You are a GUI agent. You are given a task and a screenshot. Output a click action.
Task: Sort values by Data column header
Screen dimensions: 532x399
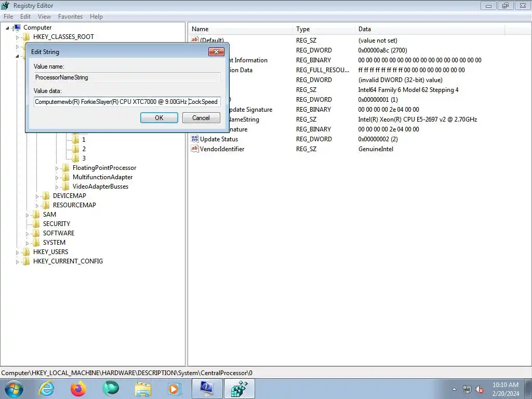(x=430, y=29)
